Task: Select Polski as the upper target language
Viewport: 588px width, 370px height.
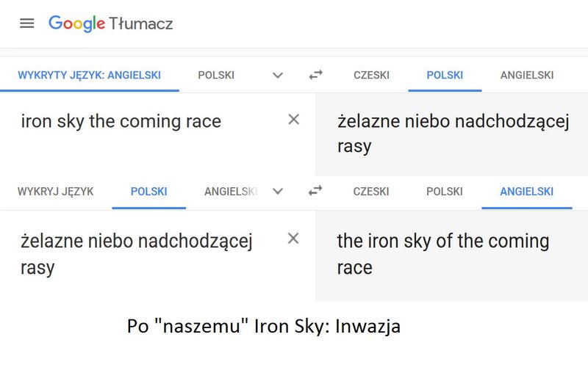Action: (x=445, y=76)
